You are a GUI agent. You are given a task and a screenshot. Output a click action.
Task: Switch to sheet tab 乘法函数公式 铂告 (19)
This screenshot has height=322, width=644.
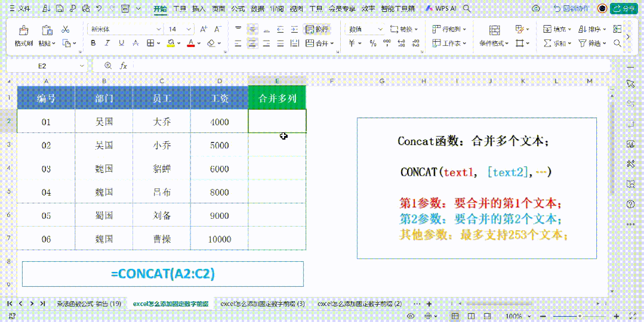point(89,304)
